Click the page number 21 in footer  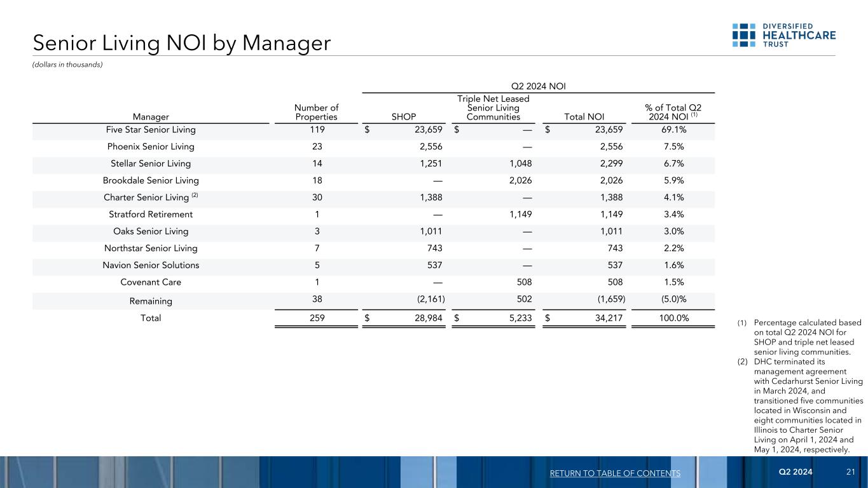tap(851, 472)
